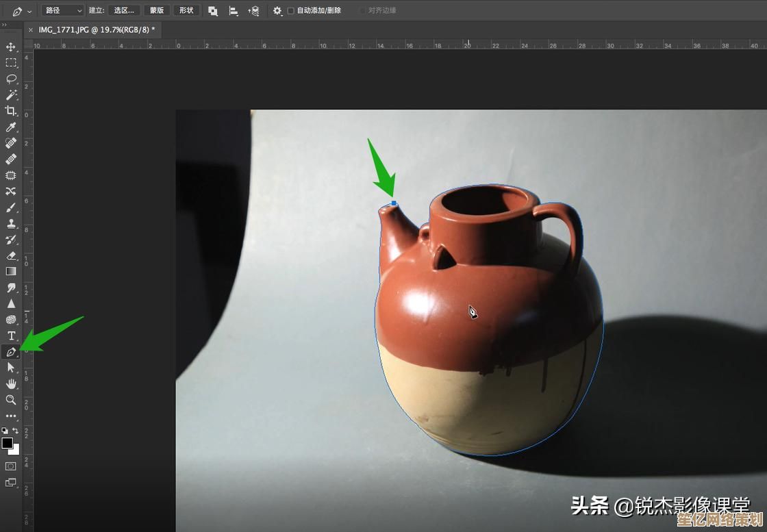Select the Hand tool
The width and height of the screenshot is (767, 532).
(10, 384)
